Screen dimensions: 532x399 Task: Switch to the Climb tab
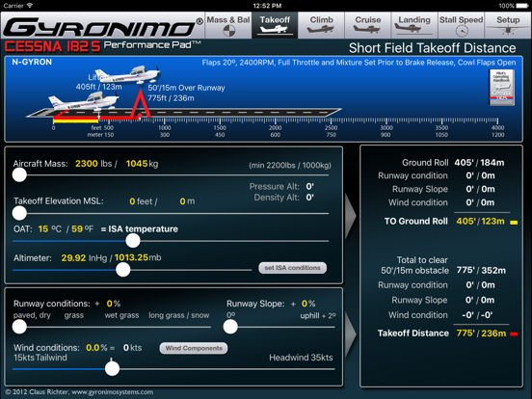pos(321,25)
